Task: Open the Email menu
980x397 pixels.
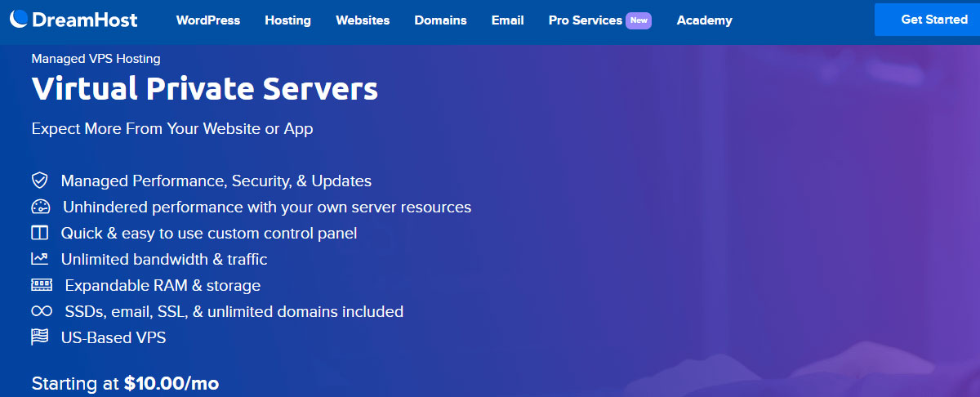Action: [507, 20]
